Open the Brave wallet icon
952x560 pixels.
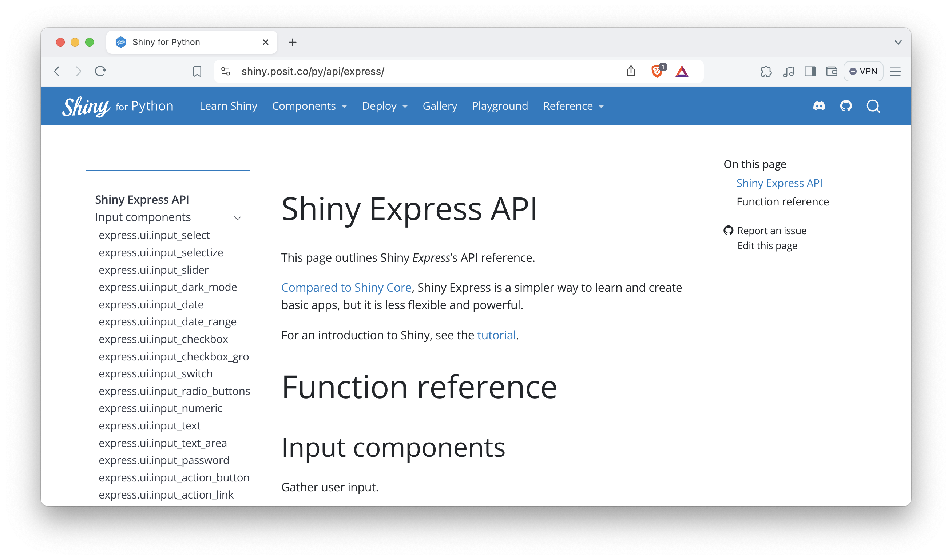[x=832, y=71]
